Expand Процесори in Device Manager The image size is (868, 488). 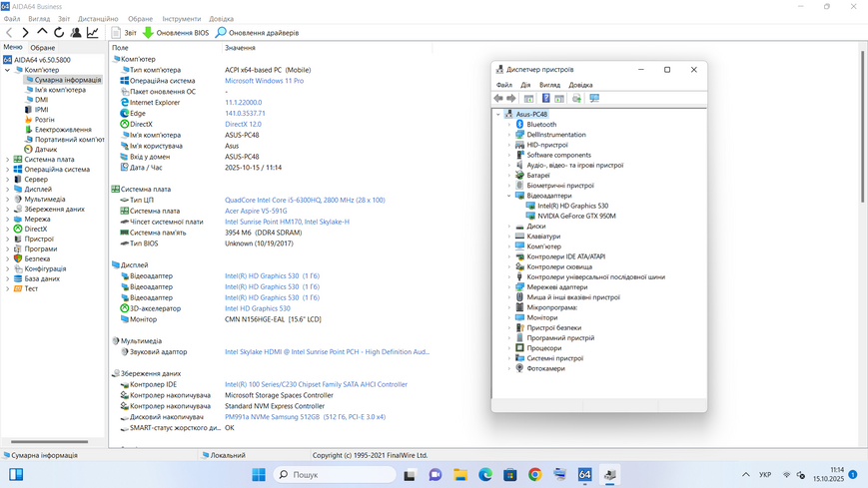(509, 348)
